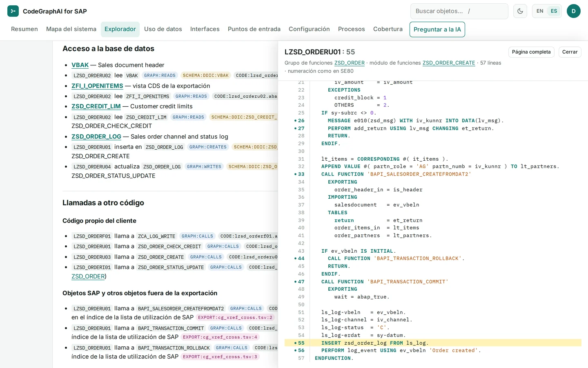Open the VBAK table link
The image size is (588, 368).
click(x=80, y=65)
